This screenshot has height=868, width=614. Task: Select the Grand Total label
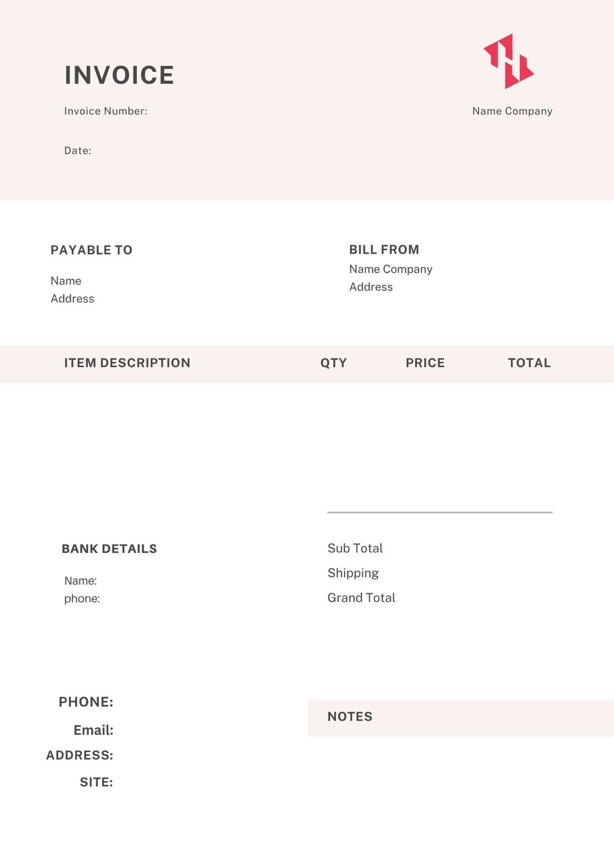click(361, 597)
